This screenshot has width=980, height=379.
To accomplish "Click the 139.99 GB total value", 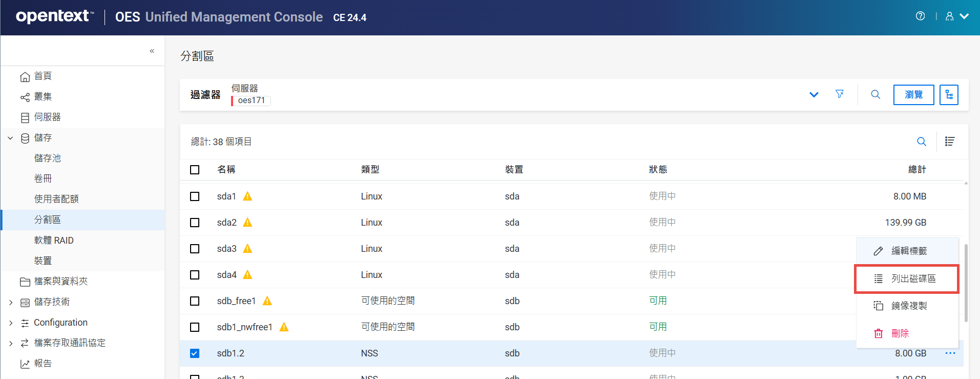I will [906, 223].
